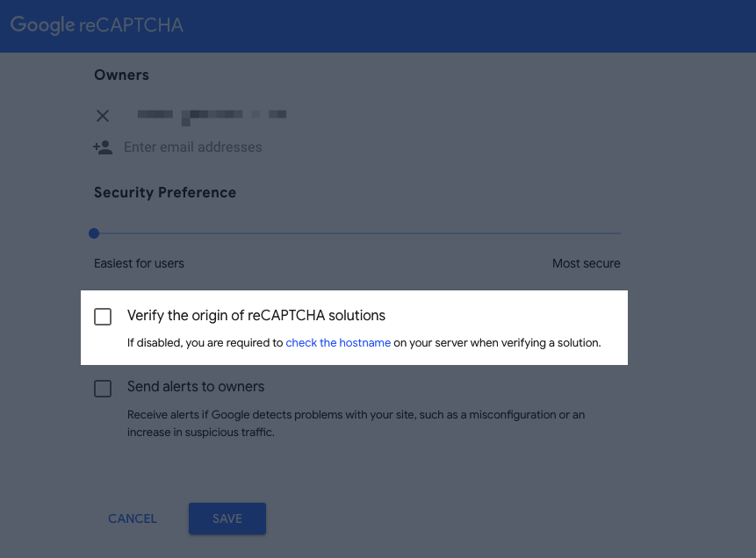Remove the listed owner with X icon
Image resolution: width=756 pixels, height=558 pixels.
(x=102, y=116)
